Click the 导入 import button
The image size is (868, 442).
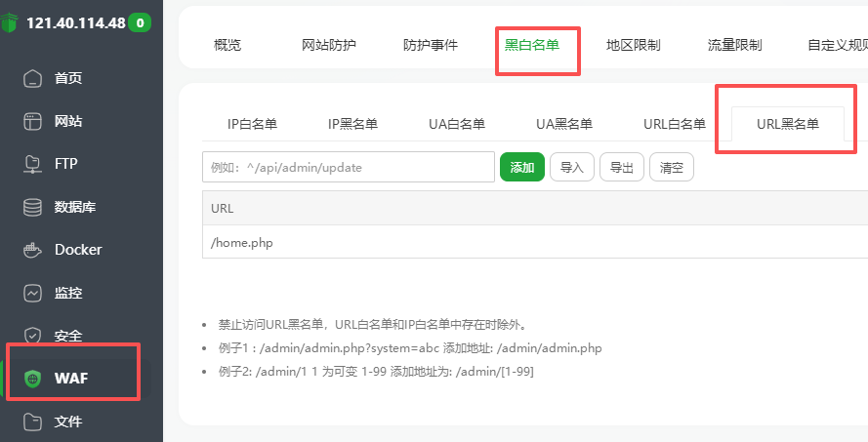572,168
